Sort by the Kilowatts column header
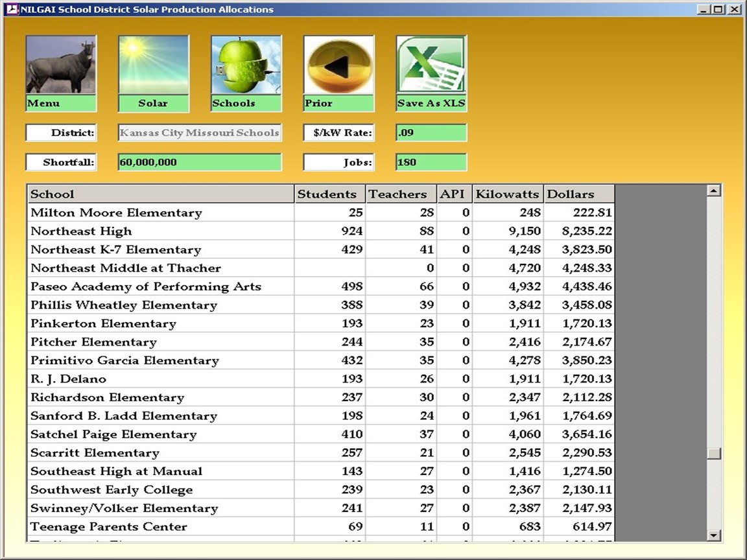 508,194
